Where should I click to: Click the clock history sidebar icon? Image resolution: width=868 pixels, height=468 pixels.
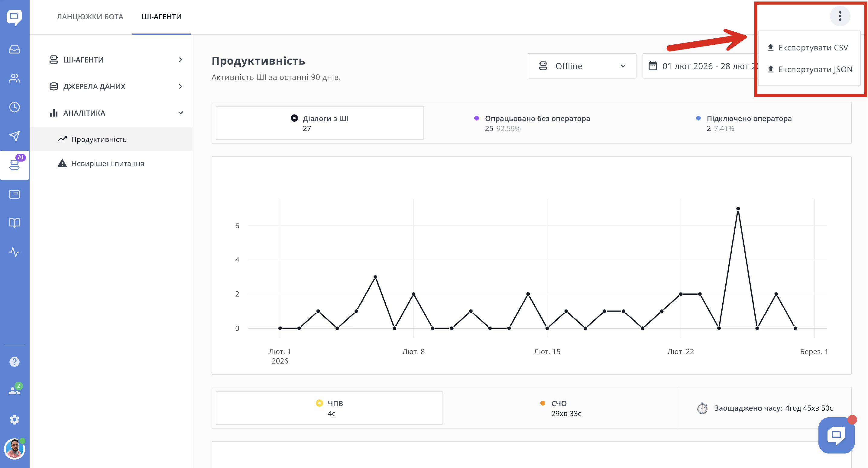(x=15, y=107)
